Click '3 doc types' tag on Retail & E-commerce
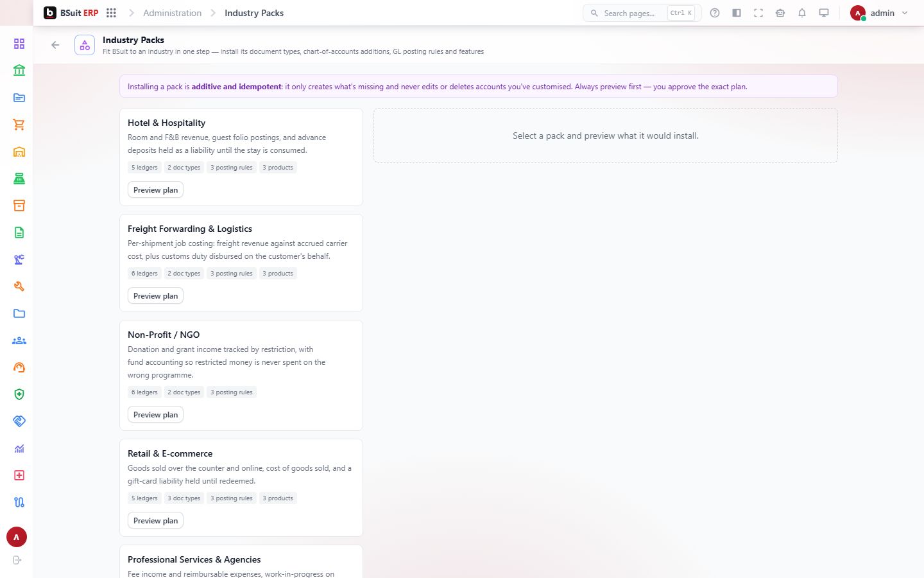This screenshot has width=924, height=578. point(184,498)
